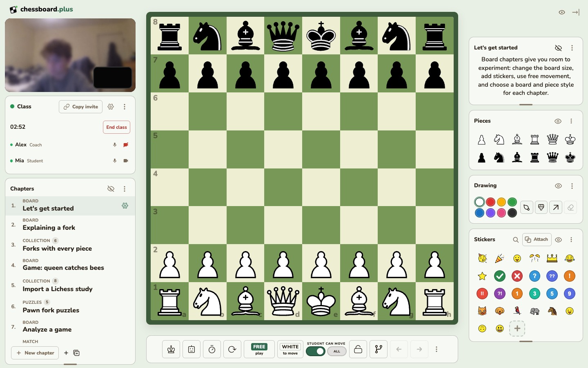
Task: Pick the black queen from Pieces panel
Action: [552, 157]
